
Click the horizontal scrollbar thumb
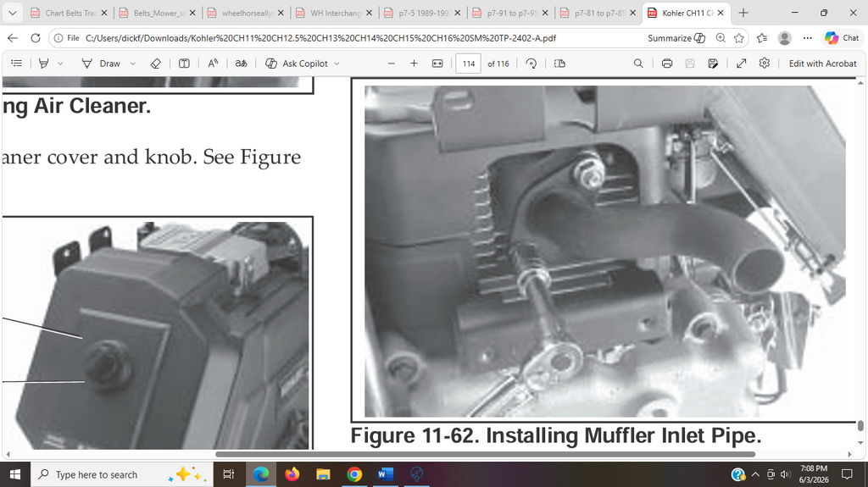pos(485,454)
